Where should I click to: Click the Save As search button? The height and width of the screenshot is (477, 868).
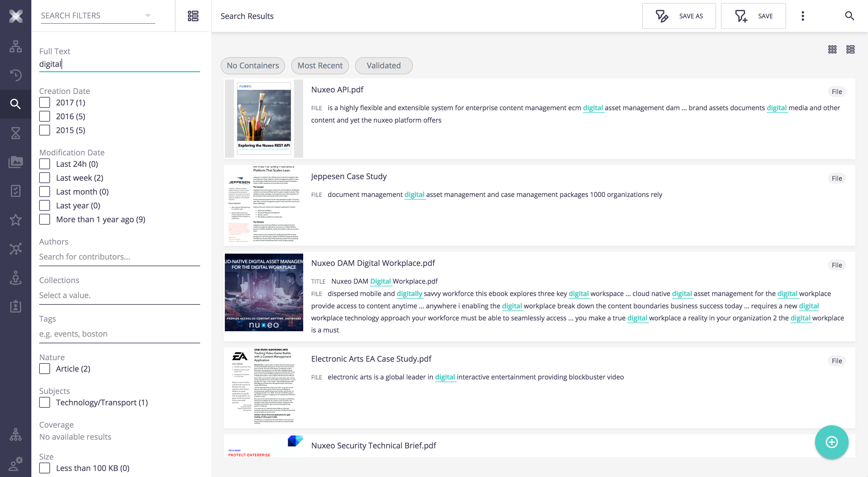tap(679, 16)
